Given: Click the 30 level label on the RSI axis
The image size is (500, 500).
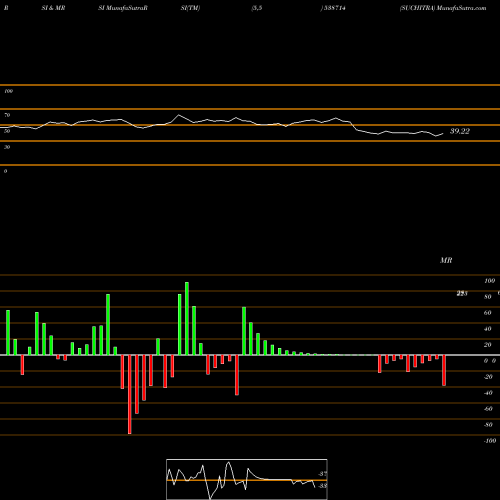Looking at the screenshot, I should point(7,147).
